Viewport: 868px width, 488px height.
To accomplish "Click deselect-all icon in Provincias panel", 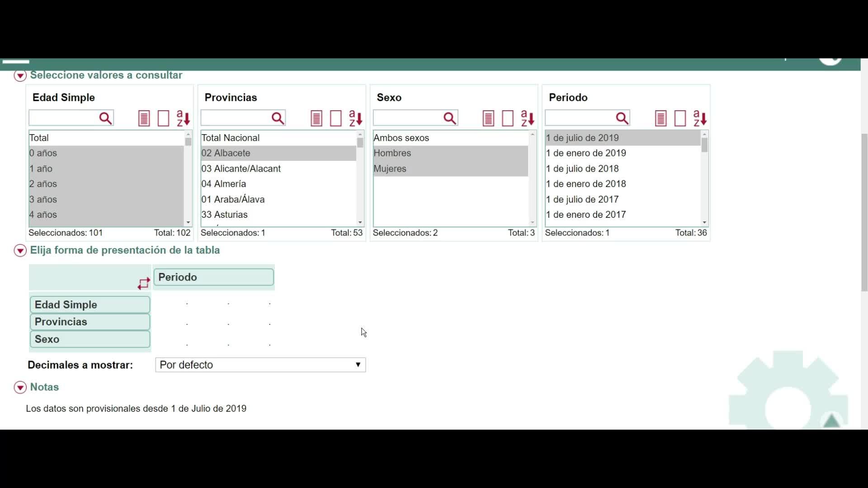I will 336,118.
